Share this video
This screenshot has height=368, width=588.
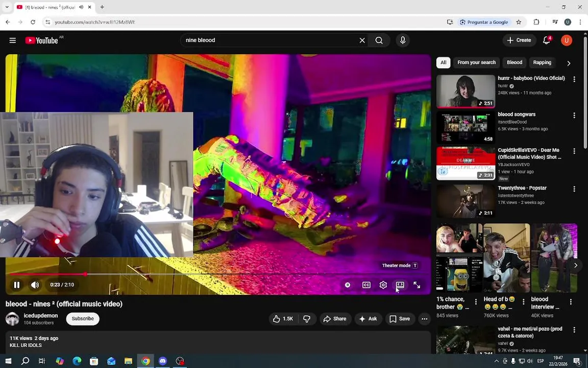[x=335, y=318]
